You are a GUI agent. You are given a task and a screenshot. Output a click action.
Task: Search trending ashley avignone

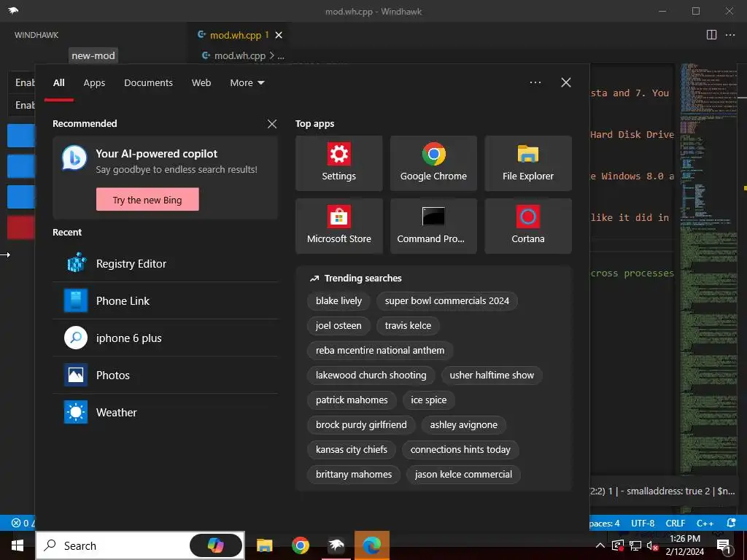tap(463, 425)
